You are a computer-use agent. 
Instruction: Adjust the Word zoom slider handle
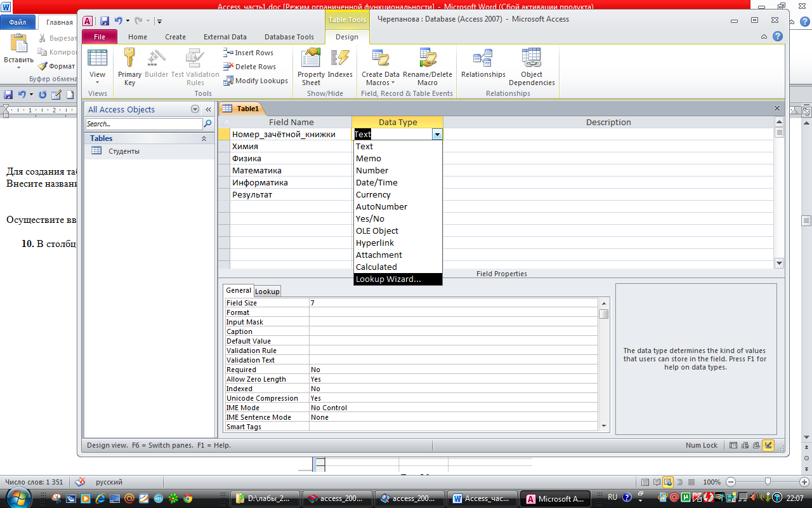click(768, 482)
